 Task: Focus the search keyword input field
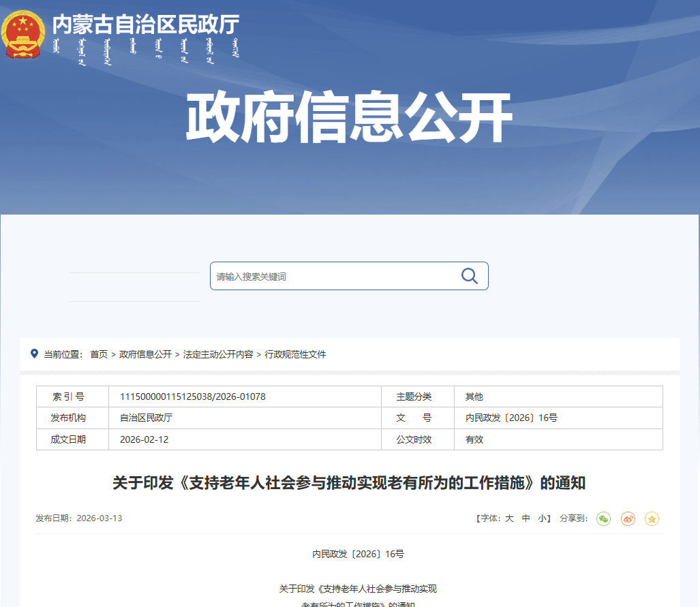click(x=334, y=276)
